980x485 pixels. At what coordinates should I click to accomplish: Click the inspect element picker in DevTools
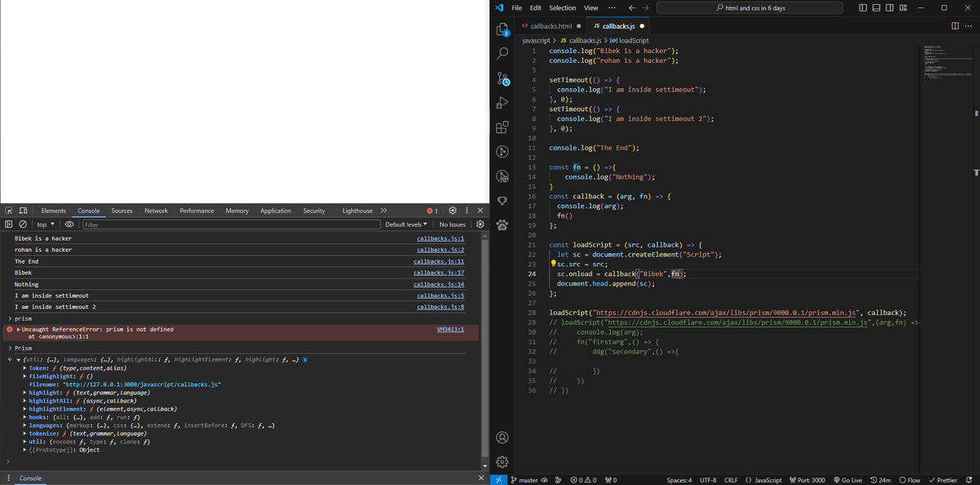coord(9,211)
